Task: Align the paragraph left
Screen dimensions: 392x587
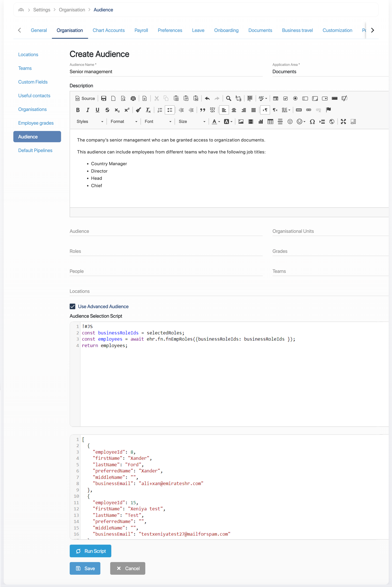Action: [x=224, y=110]
